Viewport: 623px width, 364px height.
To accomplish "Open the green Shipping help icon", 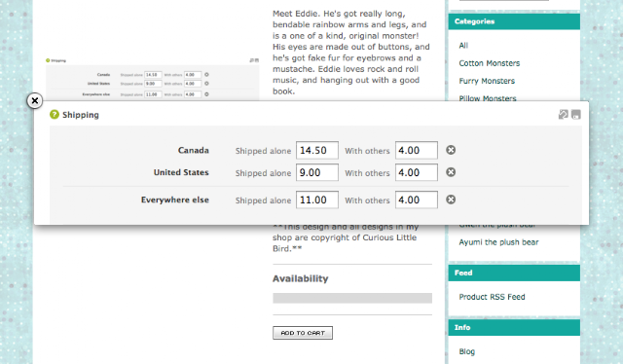I will [x=55, y=115].
